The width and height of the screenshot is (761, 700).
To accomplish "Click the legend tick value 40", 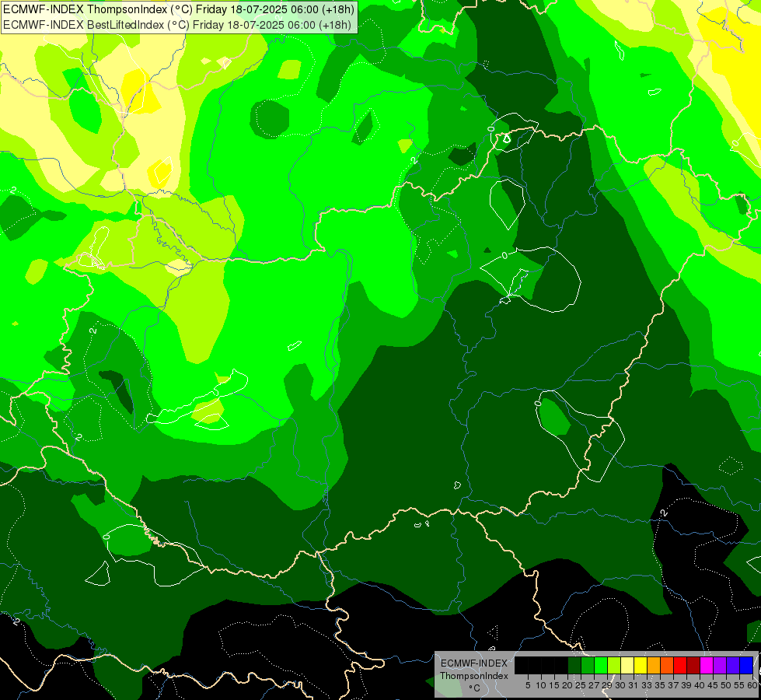I will (x=700, y=685).
